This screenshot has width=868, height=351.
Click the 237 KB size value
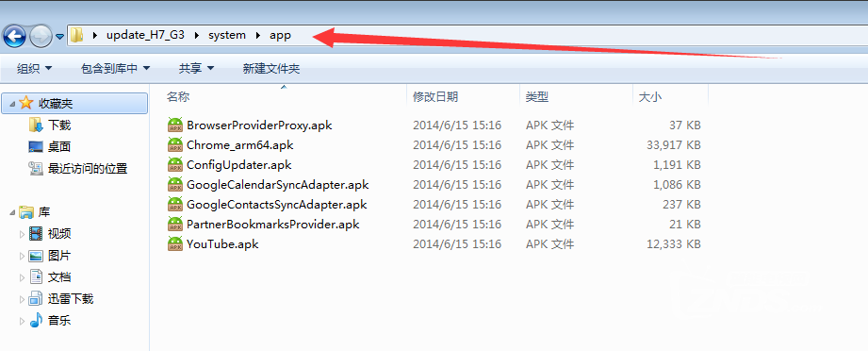click(682, 205)
